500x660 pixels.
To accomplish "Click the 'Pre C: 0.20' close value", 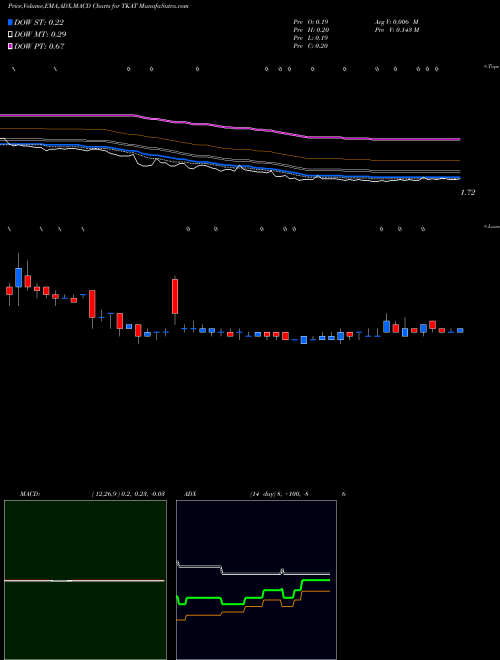I will (311, 46).
